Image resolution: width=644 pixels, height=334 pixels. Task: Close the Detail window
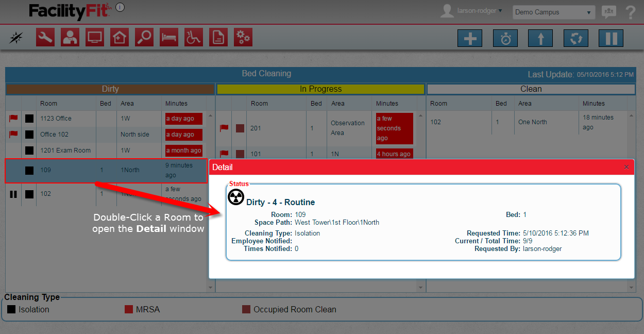[626, 167]
